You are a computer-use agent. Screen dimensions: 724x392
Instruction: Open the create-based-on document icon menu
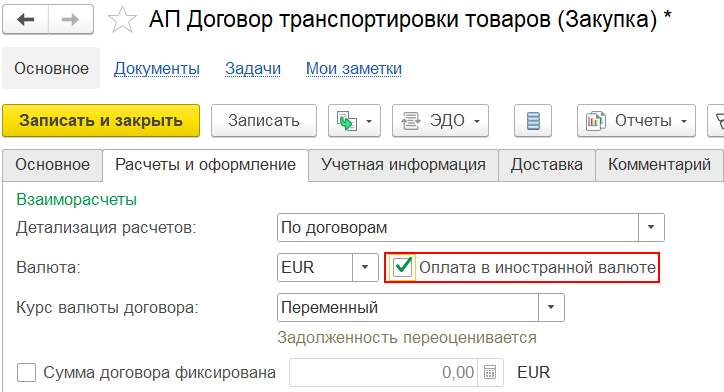354,121
